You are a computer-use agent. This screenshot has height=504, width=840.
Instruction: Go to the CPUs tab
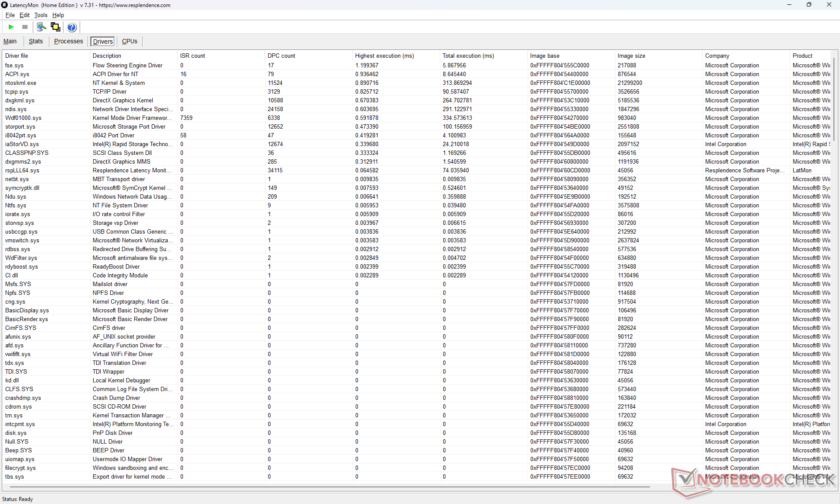point(129,41)
